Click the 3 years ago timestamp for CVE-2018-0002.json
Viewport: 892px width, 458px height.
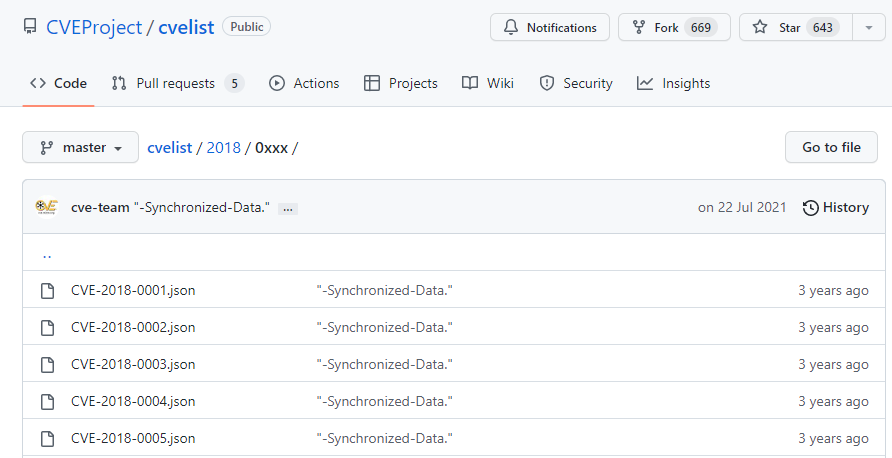(833, 328)
